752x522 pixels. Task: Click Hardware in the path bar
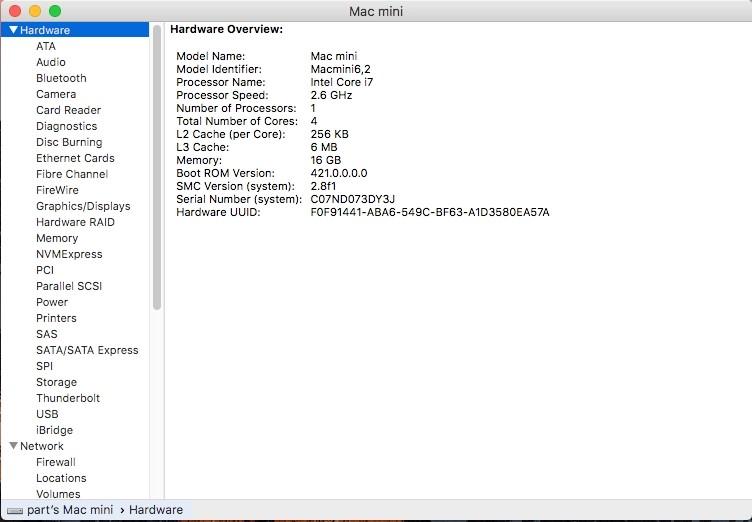(156, 510)
